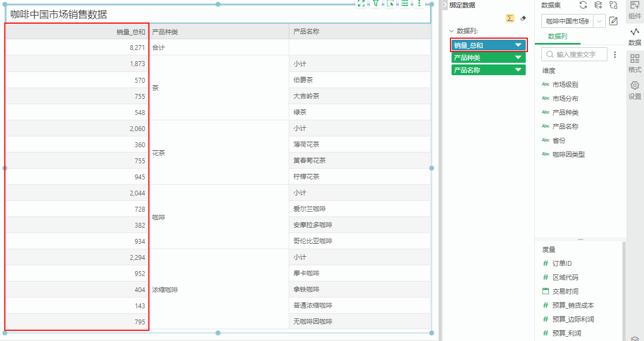Screen dimensions: 644x341
Task: Click the filter icon above the table
Action: pos(375,4)
